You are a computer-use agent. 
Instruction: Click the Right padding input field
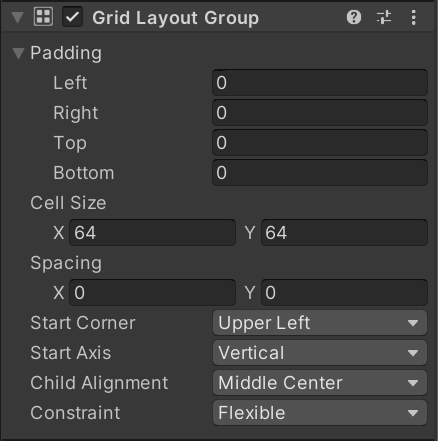tap(320, 113)
